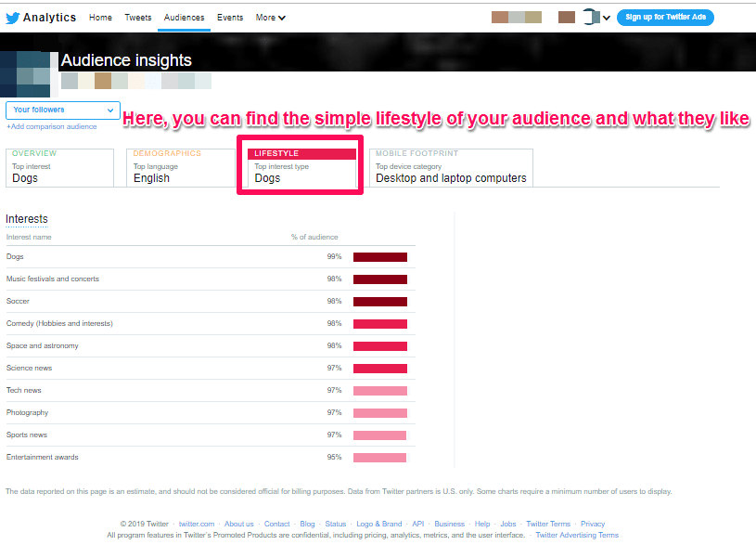Open Business footer link
756x545 pixels.
coord(449,524)
